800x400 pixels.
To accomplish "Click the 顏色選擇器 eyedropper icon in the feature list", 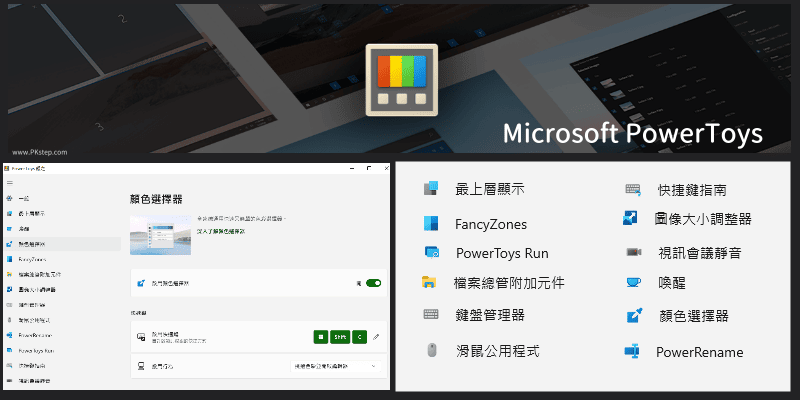I will pos(635,315).
